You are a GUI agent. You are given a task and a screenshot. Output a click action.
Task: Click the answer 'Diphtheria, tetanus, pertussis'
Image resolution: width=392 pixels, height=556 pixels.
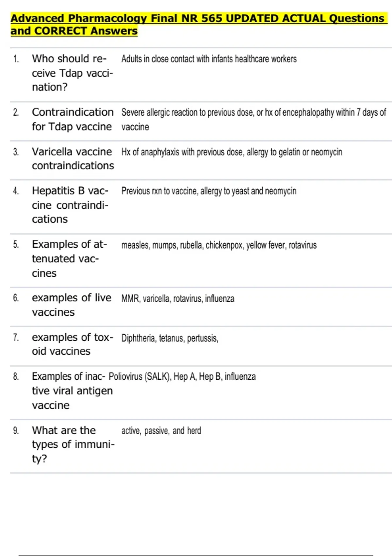coord(170,338)
